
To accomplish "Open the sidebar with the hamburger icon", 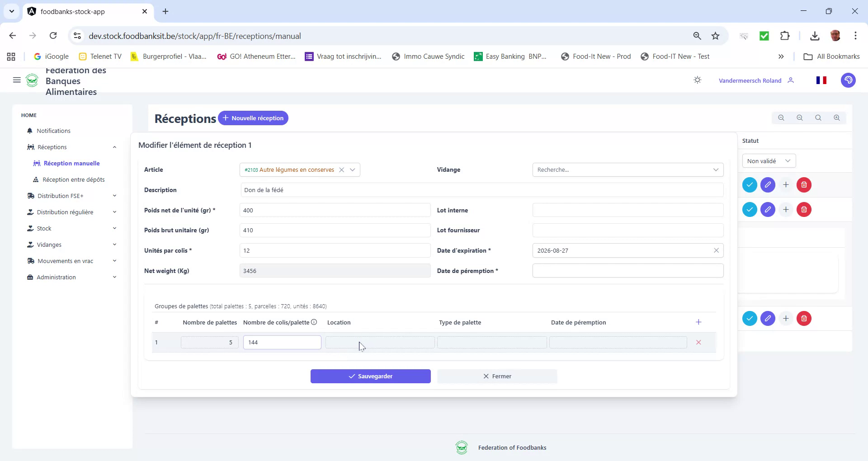I will pos(17,80).
